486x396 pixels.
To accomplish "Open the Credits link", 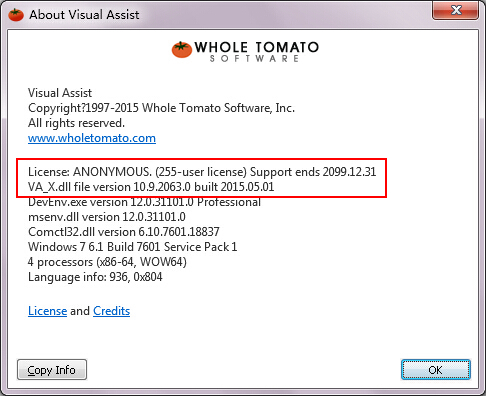I will coord(111,311).
